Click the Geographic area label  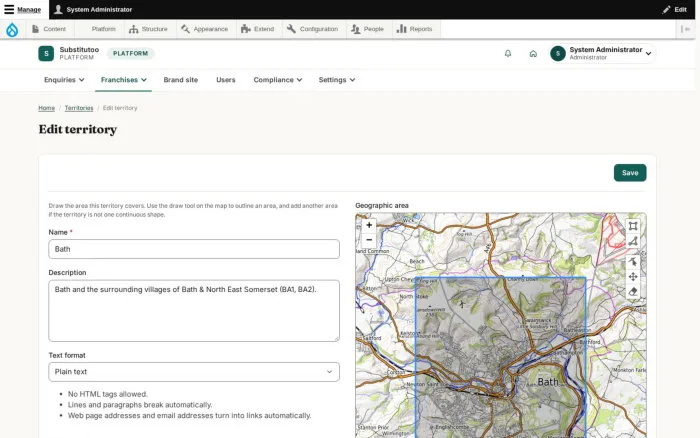382,205
